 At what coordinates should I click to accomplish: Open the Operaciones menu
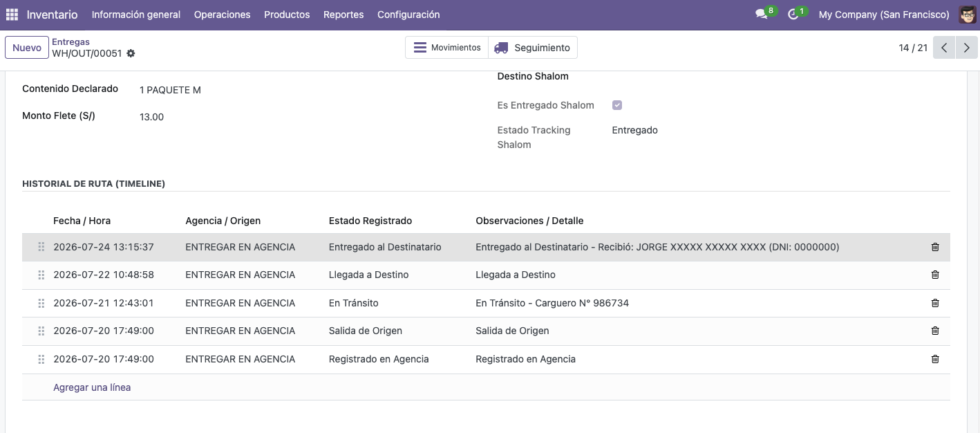coord(223,15)
